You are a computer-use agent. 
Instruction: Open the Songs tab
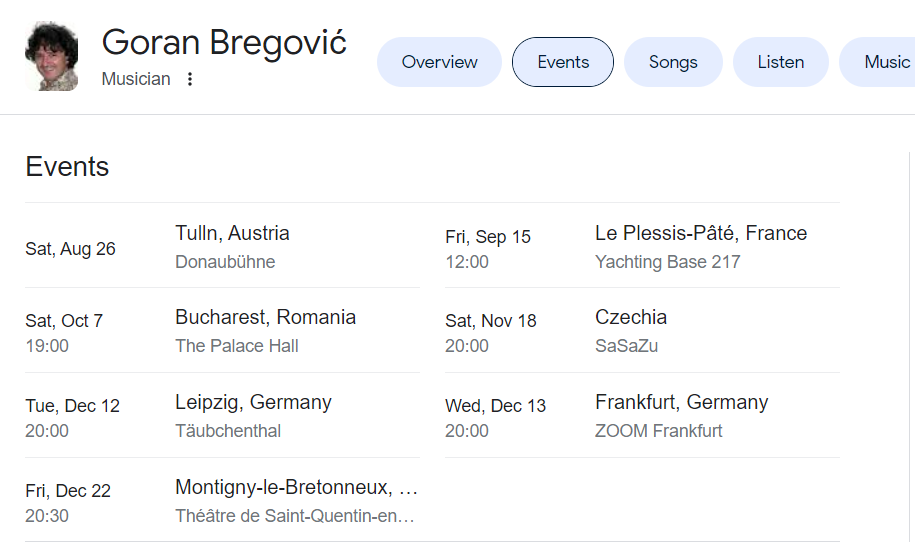tap(673, 62)
